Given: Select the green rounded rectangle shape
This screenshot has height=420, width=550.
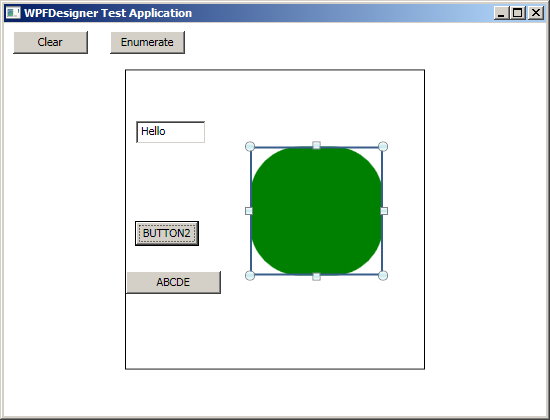Looking at the screenshot, I should point(316,211).
